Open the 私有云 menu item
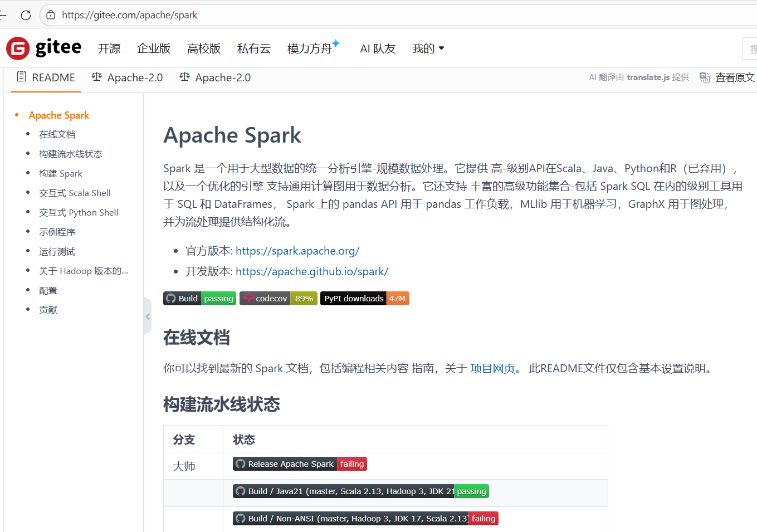The height and width of the screenshot is (532, 757). [254, 48]
